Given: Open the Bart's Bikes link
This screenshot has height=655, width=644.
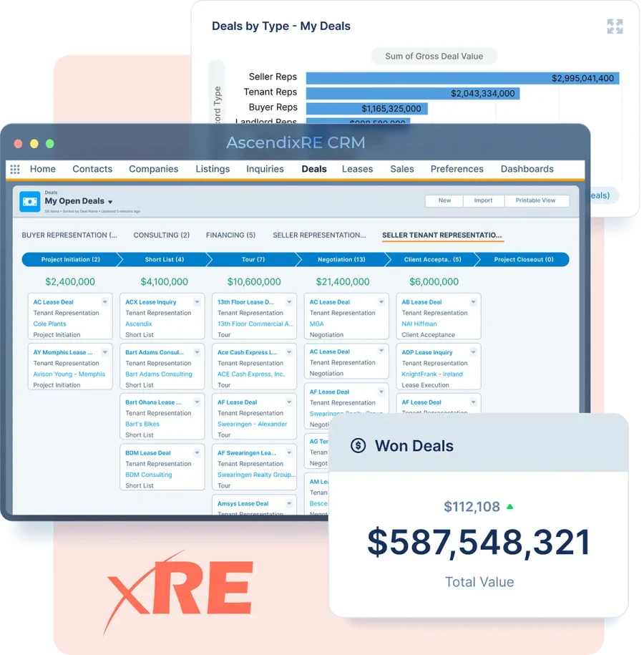Looking at the screenshot, I should point(142,424).
